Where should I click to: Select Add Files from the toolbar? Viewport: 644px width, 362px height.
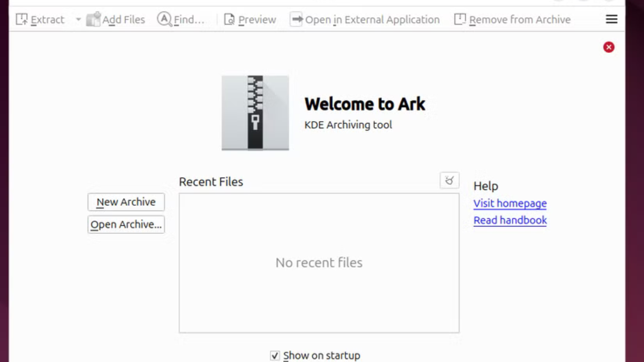coord(116,19)
